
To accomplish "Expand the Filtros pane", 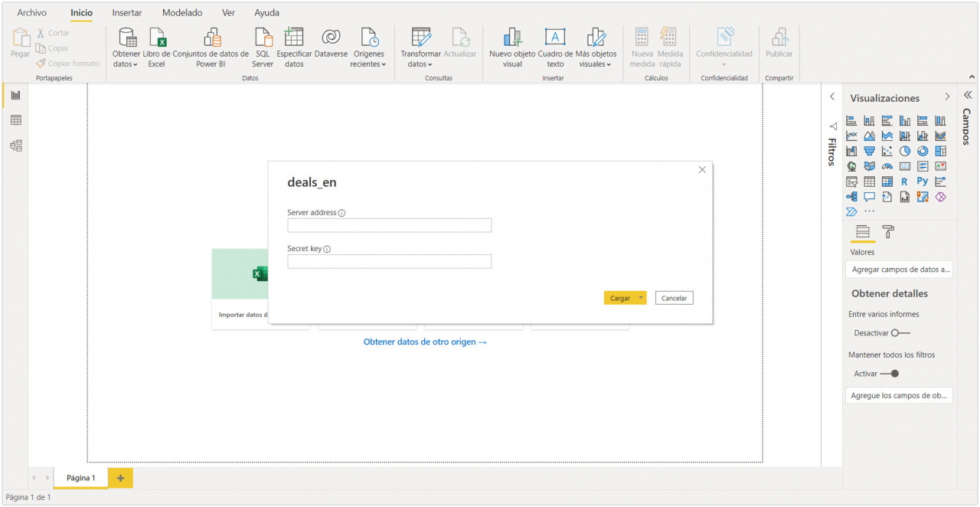I will point(832,97).
